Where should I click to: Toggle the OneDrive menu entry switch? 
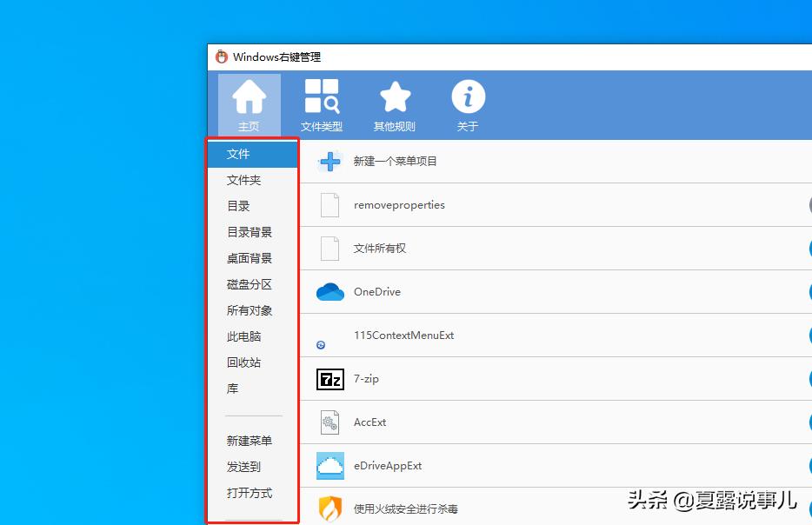click(808, 292)
